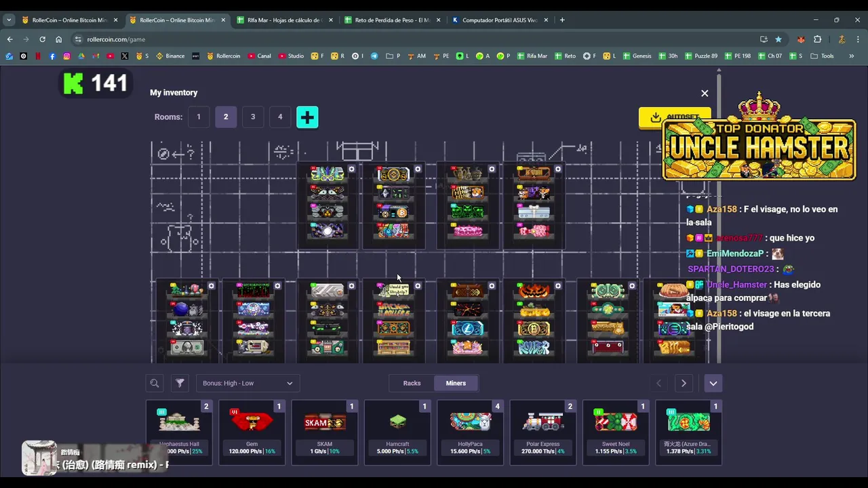Go to browser home page

(58, 39)
